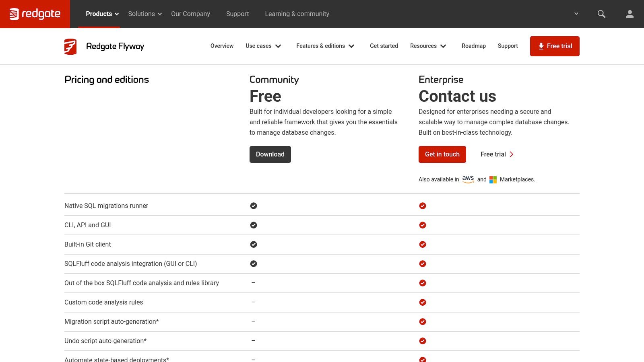View the Flyway Roadmap
This screenshot has height=362, width=644.
(x=474, y=46)
